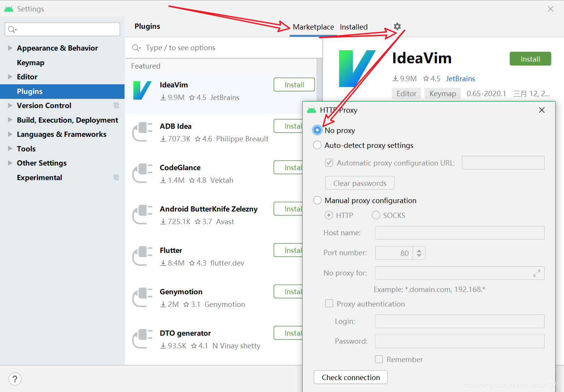Click the settings search magnifier icon
564x392 pixels.
(12, 30)
